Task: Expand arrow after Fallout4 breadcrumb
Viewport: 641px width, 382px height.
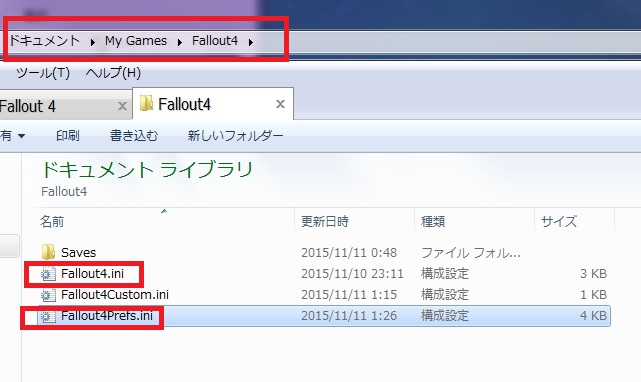Action: pyautogui.click(x=251, y=42)
